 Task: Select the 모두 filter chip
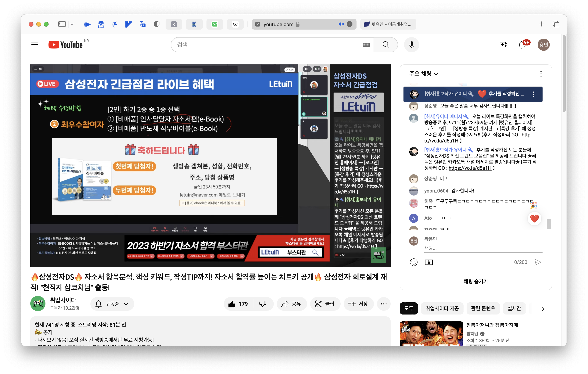pyautogui.click(x=409, y=308)
